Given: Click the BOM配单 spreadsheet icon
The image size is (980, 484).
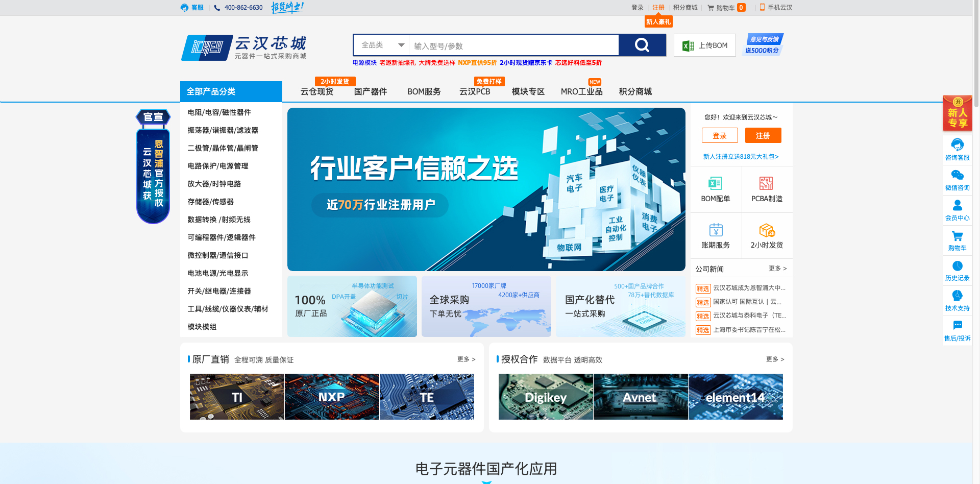Looking at the screenshot, I should tap(715, 183).
